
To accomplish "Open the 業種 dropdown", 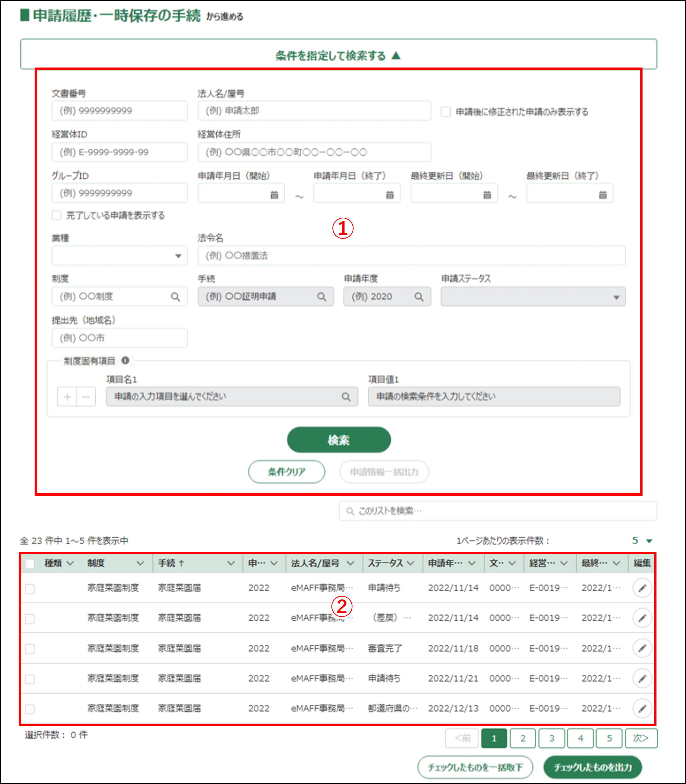I will (119, 256).
